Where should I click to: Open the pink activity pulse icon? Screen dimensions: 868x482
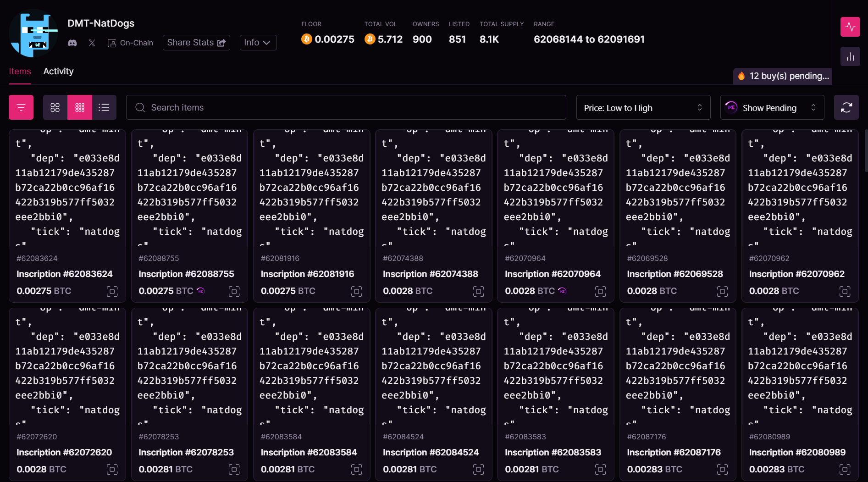[850, 27]
